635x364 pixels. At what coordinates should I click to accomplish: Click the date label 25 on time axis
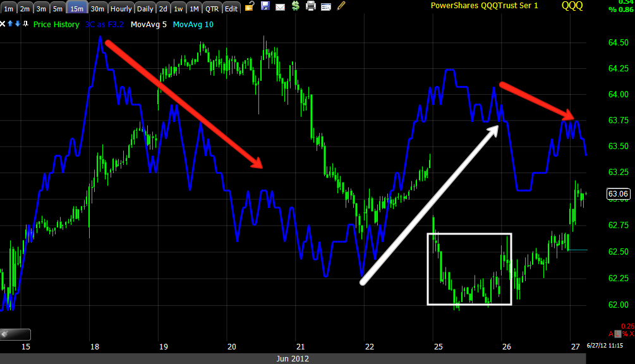tap(438, 346)
